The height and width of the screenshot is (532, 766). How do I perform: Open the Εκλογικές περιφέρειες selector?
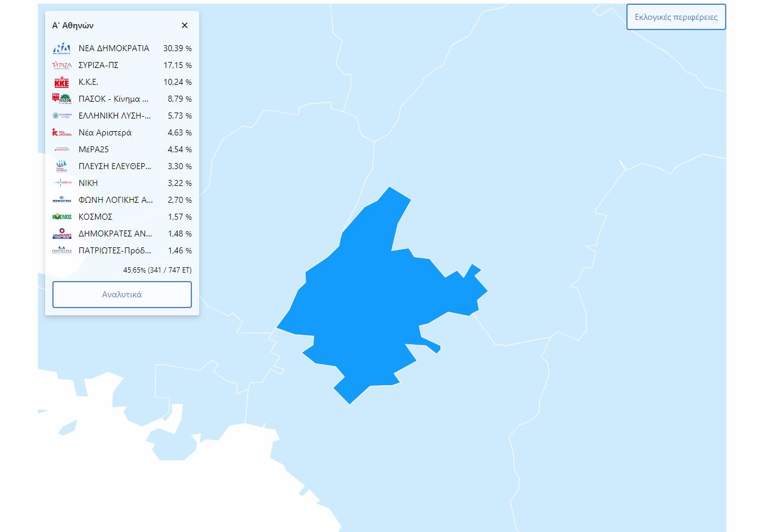676,17
